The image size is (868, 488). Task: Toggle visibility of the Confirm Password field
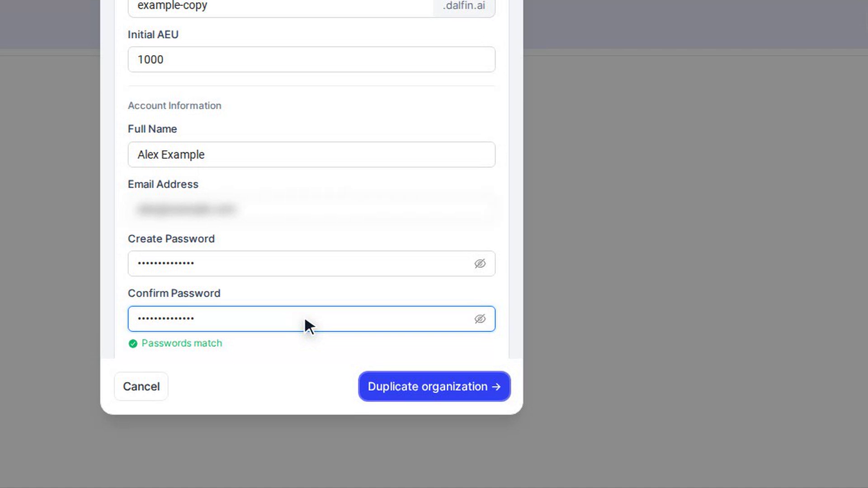[480, 319]
